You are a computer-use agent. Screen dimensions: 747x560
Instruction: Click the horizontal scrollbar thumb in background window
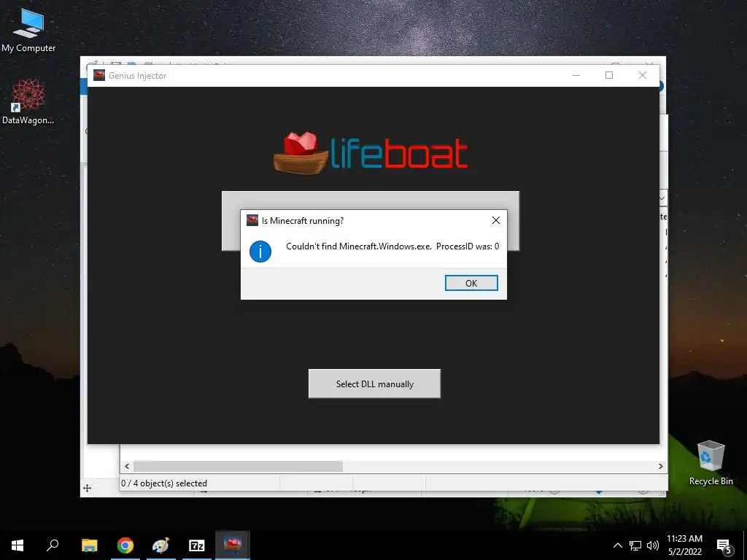click(238, 466)
